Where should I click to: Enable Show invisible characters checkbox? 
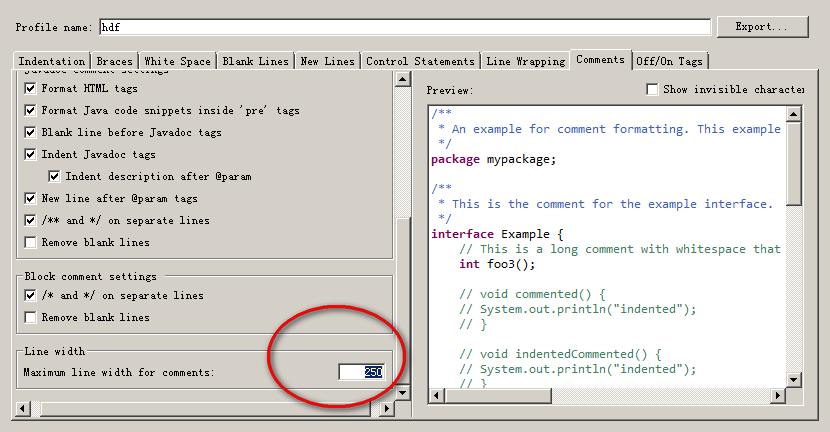(x=653, y=90)
